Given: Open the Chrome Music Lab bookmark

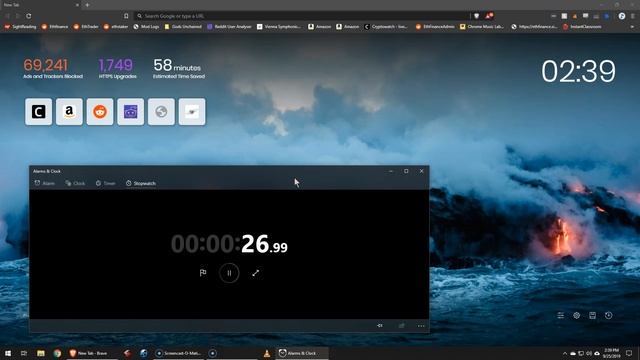Looking at the screenshot, I should pyautogui.click(x=482, y=27).
